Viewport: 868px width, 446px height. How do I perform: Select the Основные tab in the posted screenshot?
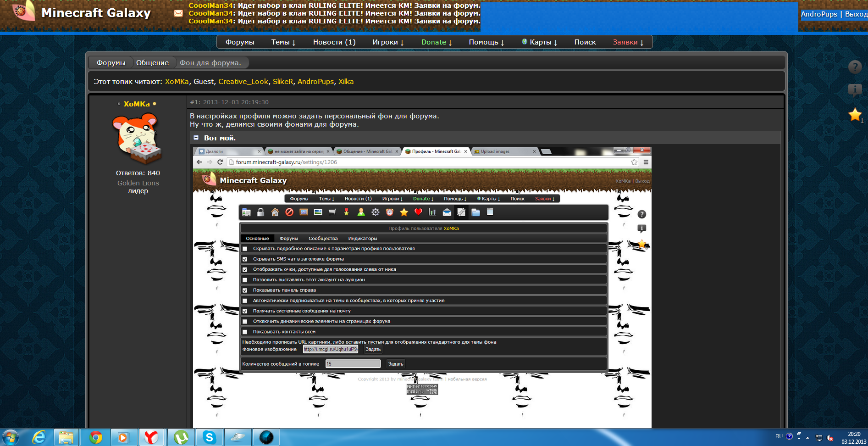click(257, 239)
